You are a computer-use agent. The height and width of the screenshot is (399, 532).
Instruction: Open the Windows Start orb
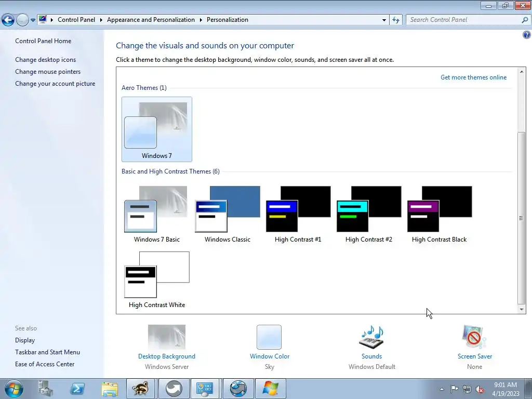(14, 389)
